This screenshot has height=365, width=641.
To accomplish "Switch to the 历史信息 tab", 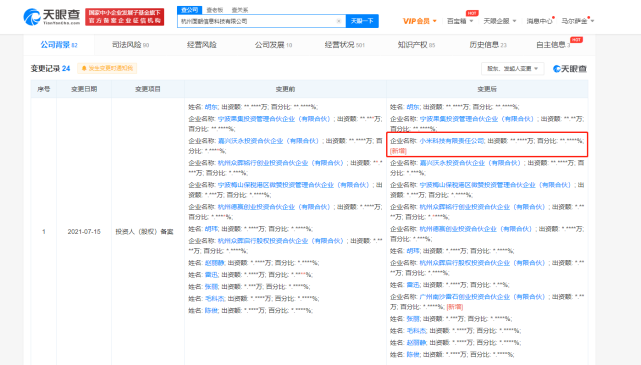I will point(488,45).
